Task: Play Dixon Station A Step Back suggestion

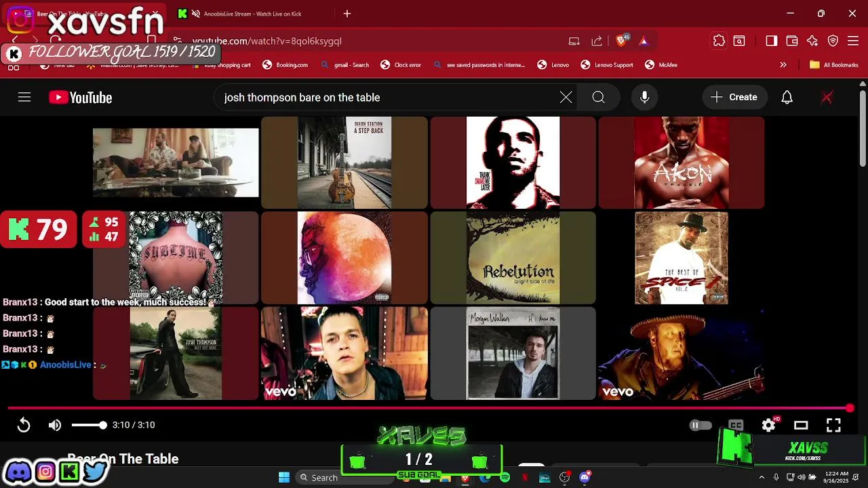Action: 344,163
